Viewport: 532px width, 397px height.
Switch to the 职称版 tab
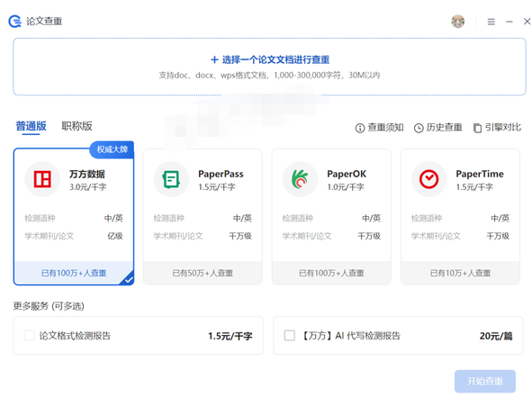[x=77, y=126]
